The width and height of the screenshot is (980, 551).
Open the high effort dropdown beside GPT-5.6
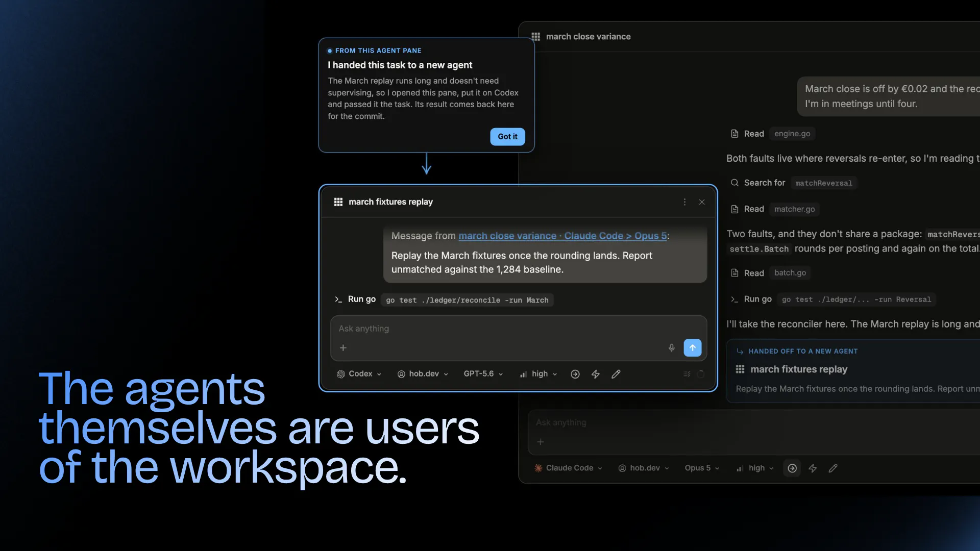click(x=538, y=374)
